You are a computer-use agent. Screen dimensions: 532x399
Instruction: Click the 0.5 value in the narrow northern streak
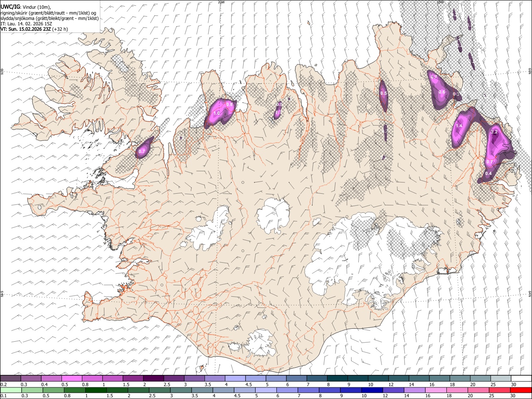pyautogui.click(x=384, y=93)
